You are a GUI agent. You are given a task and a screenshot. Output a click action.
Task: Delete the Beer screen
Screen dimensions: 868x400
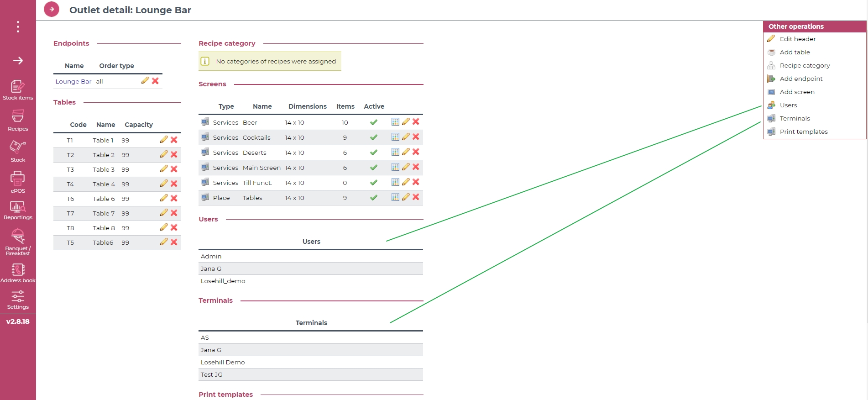(416, 121)
